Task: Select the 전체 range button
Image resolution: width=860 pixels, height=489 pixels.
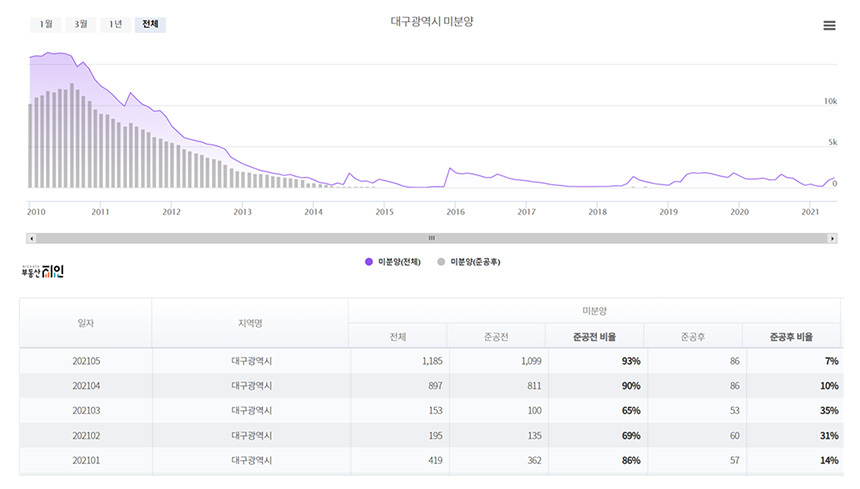Action: (x=150, y=24)
